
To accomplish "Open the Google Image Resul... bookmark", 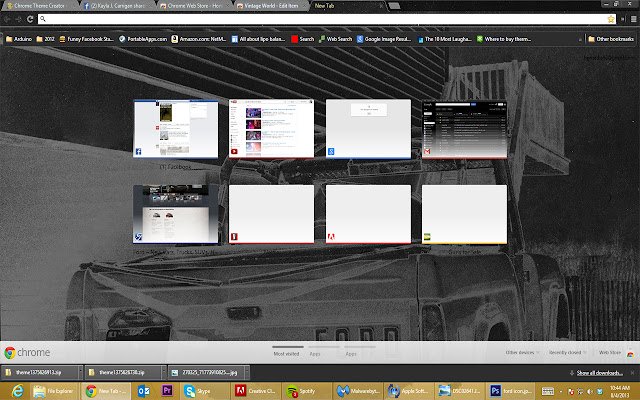I will (x=384, y=39).
